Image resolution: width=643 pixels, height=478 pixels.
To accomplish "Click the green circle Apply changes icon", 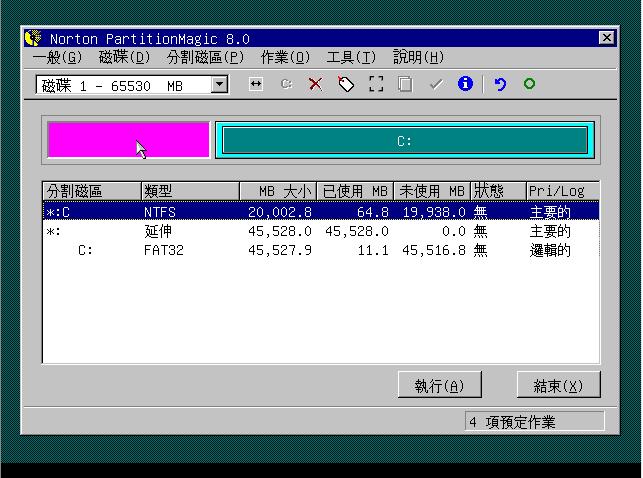I will pos(529,84).
